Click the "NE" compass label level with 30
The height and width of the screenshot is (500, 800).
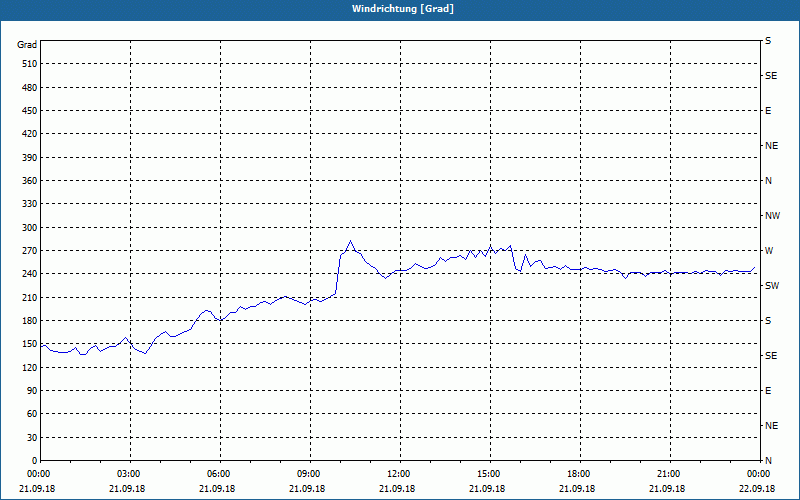[x=771, y=426]
